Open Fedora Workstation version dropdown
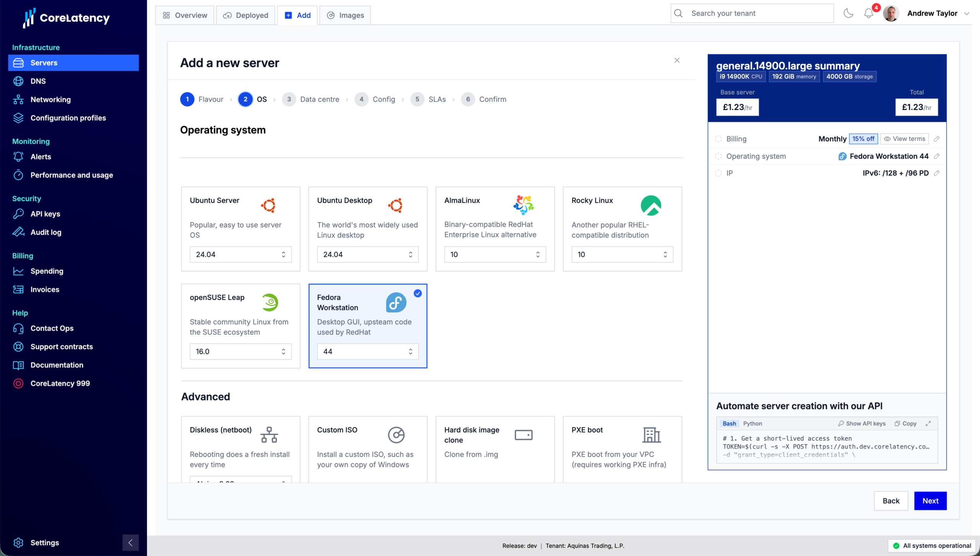This screenshot has height=556, width=980. click(368, 352)
